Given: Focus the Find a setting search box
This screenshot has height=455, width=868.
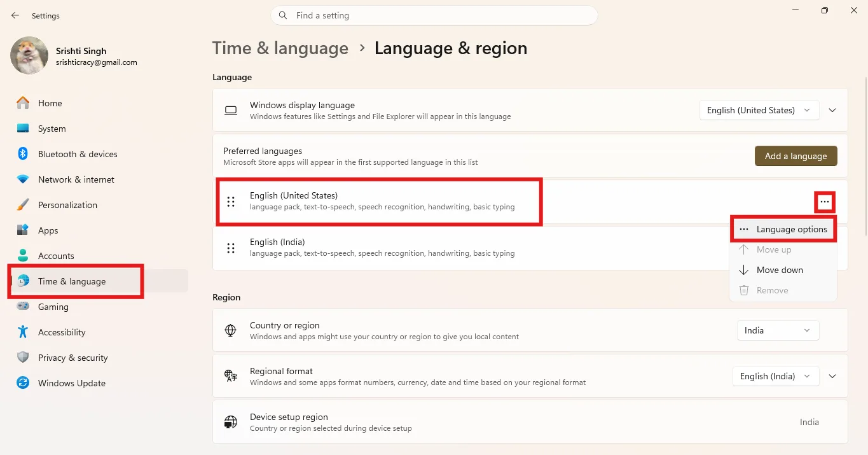Looking at the screenshot, I should 434,15.
